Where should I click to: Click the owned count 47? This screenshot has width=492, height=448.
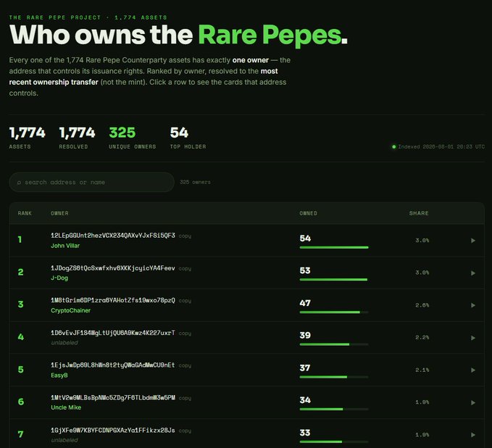305,303
